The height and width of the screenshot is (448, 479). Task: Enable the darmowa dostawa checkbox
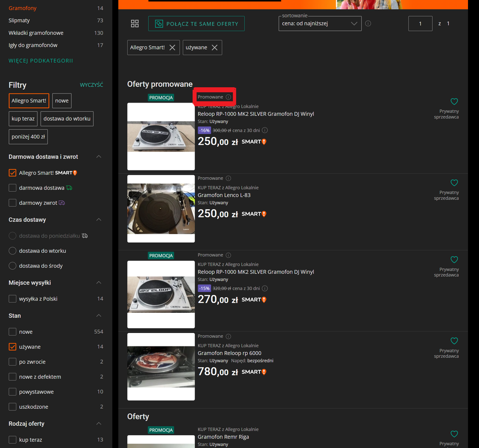(12, 188)
